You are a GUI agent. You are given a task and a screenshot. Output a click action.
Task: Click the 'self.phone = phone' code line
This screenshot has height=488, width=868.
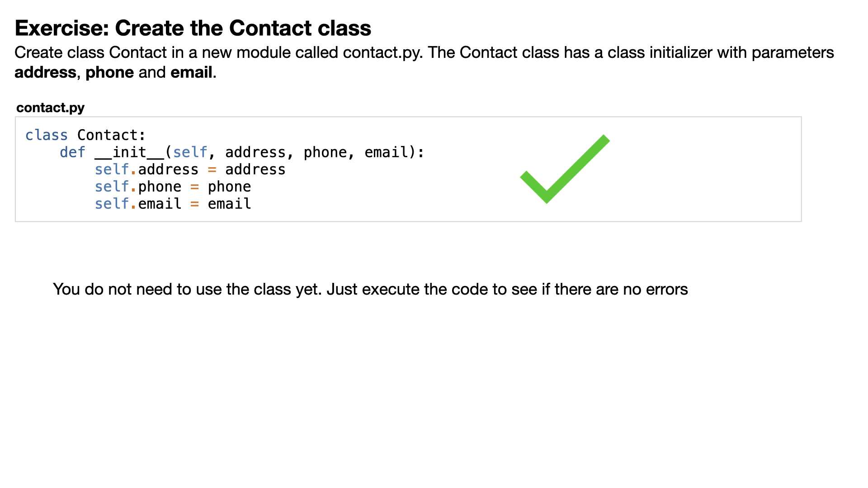173,187
